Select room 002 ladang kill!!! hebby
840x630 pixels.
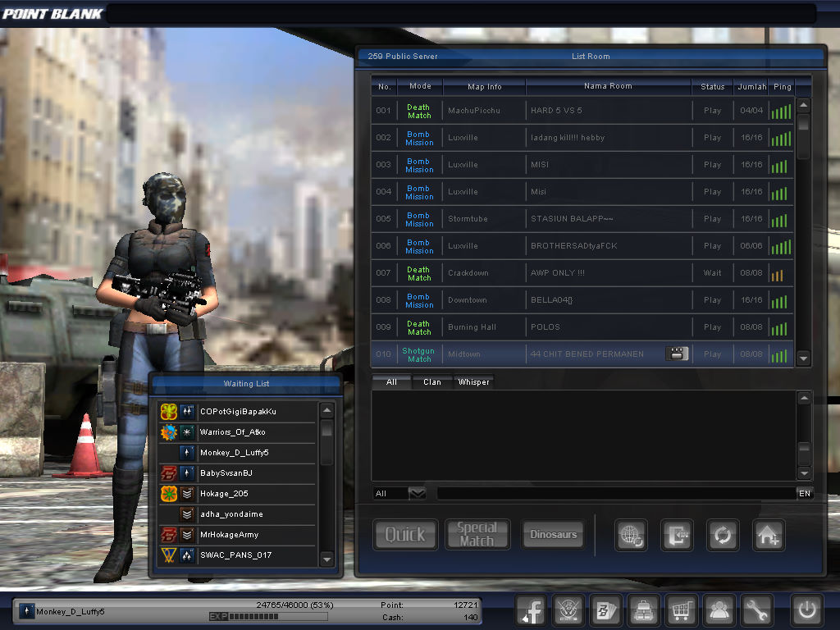(582, 138)
